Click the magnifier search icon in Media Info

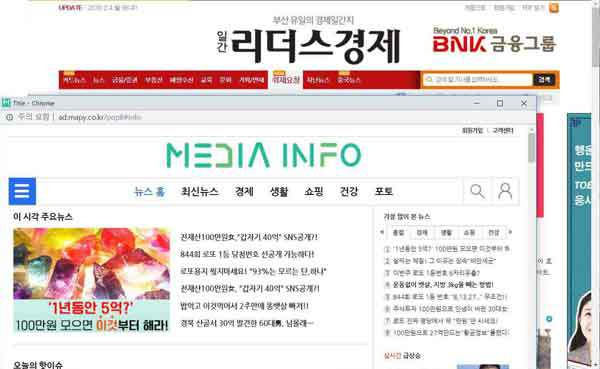477,191
